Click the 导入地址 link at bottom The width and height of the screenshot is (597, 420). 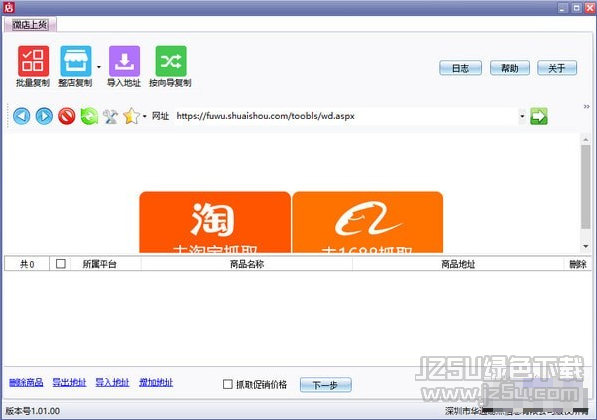click(x=112, y=382)
